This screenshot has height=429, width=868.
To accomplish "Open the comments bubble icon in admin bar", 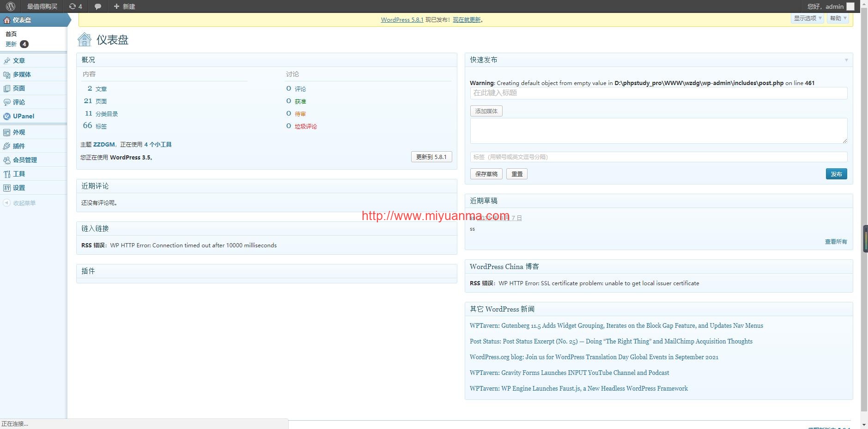I will [x=98, y=6].
